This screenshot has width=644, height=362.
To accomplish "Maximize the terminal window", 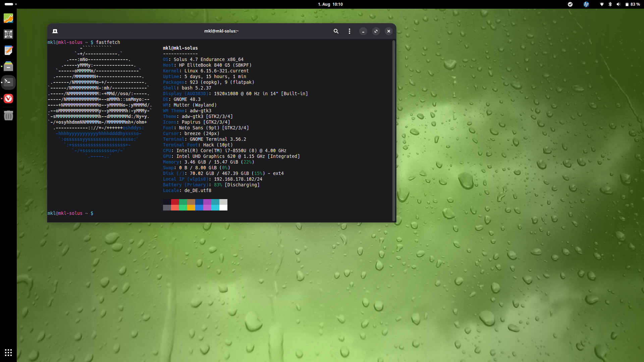I will 376,31.
